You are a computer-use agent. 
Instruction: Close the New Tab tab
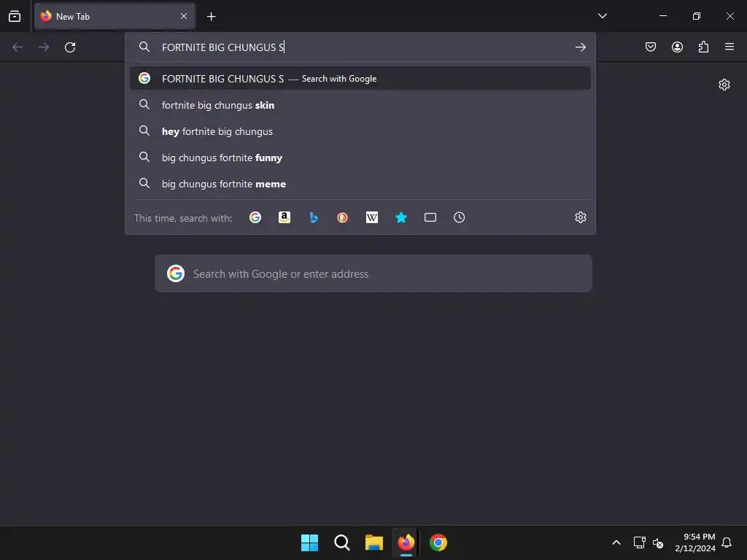coord(184,16)
